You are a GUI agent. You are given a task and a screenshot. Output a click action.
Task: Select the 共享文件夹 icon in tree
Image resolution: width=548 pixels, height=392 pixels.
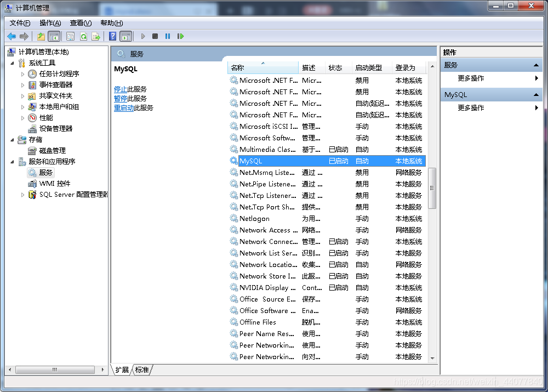(x=32, y=96)
